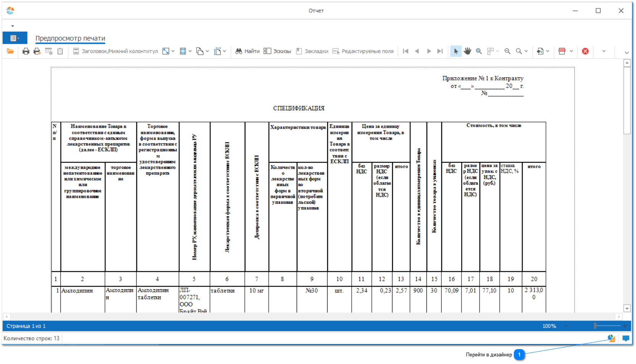Open the toolbar overflow chevron after red X
Viewport: 636px width, 364px height.
coord(604,51)
